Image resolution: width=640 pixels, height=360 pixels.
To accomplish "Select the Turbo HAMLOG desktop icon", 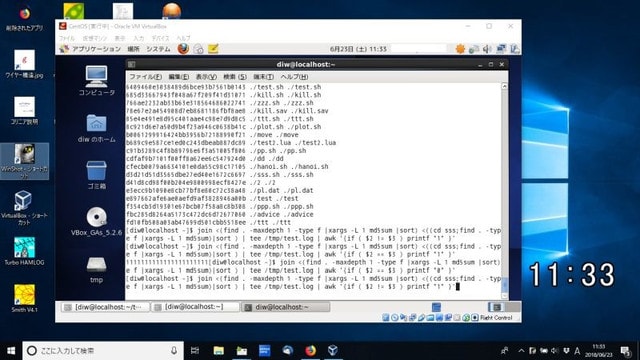I will 24,251.
